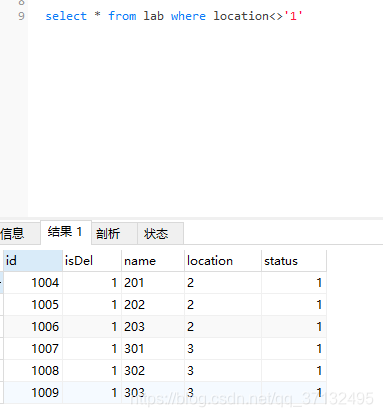Click 'location' column name in the query

point(241,16)
